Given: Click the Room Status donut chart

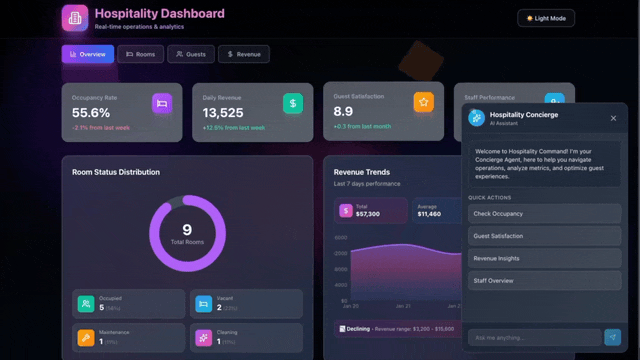Looking at the screenshot, I should 187,233.
